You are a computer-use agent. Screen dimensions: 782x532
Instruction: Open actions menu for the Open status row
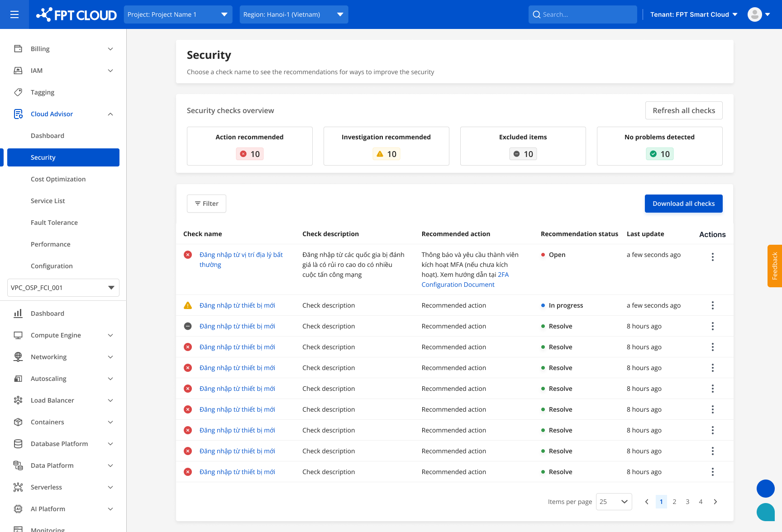pos(713,257)
